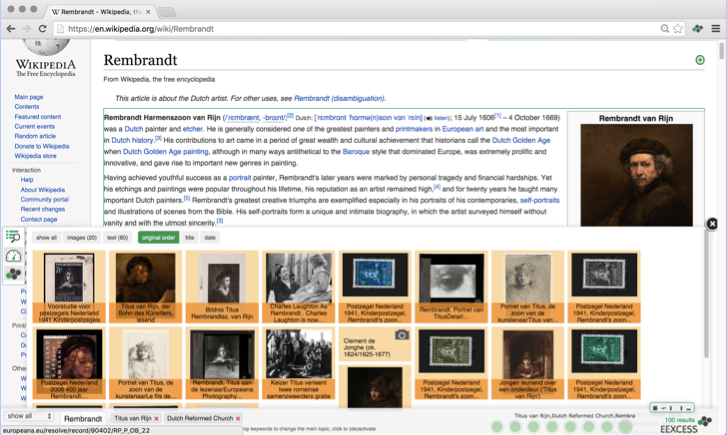Open the Baroque article link
The image size is (727, 435).
click(x=356, y=152)
